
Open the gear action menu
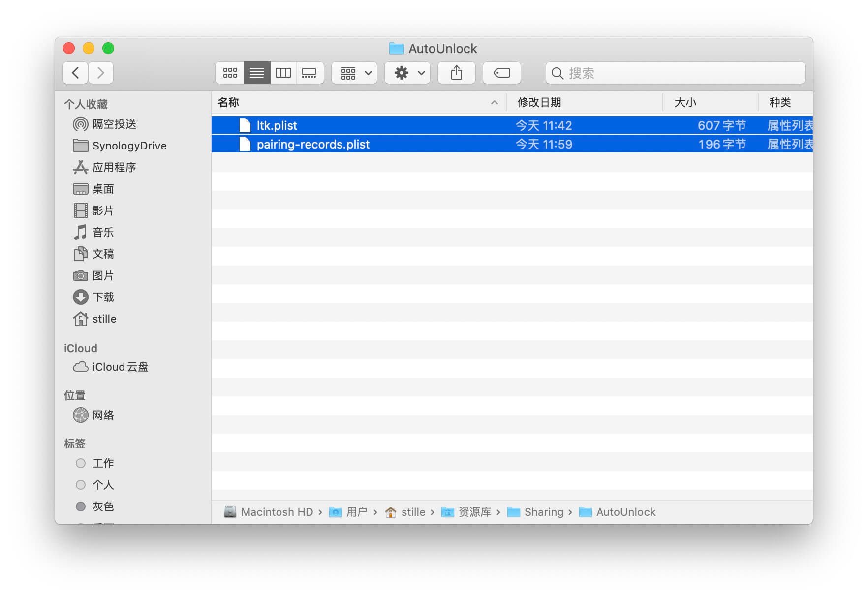click(x=407, y=73)
